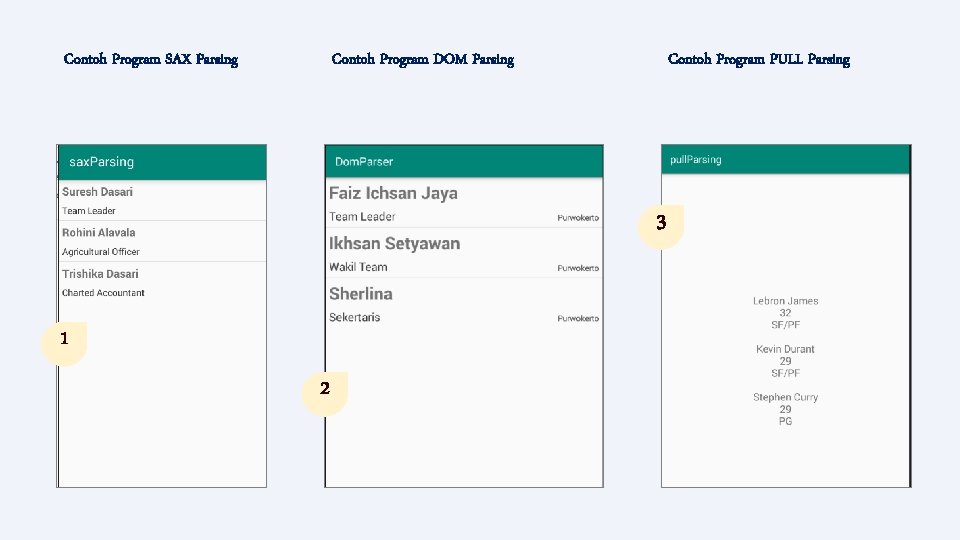This screenshot has width=960, height=540.
Task: Tap the Lebron James player entry
Action: pyautogui.click(x=785, y=312)
